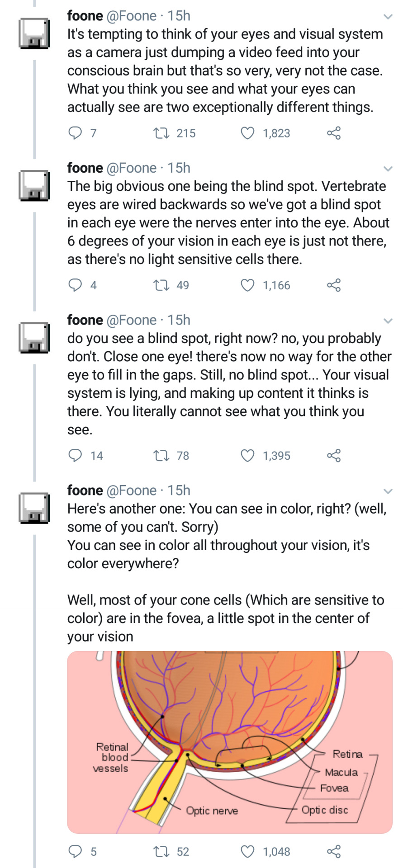The width and height of the screenshot is (403, 868).
Task: Retweet the cone cells tweet with 52 retweets
Action: pos(161,851)
